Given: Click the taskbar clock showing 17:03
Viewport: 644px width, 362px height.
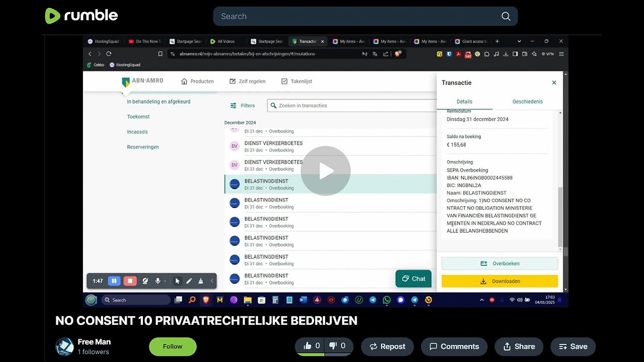Looking at the screenshot, I should (x=545, y=300).
